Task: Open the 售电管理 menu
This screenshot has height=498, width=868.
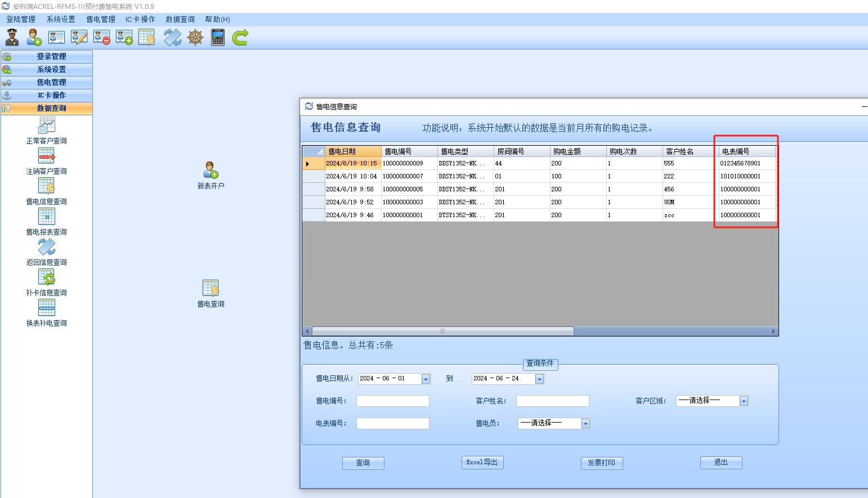Action: pos(101,19)
